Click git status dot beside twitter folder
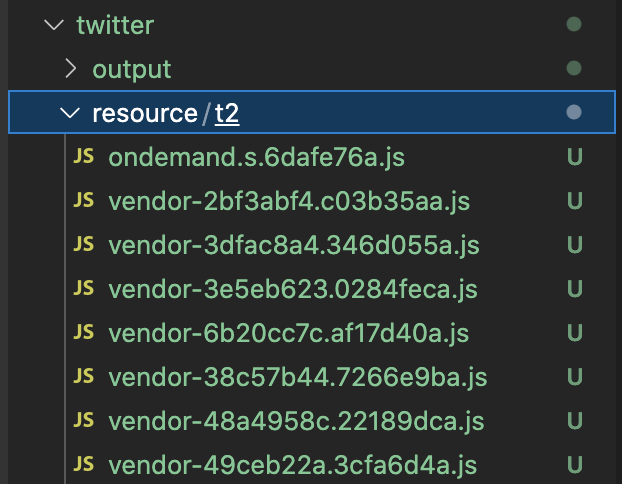This screenshot has height=484, width=622. coord(574,25)
